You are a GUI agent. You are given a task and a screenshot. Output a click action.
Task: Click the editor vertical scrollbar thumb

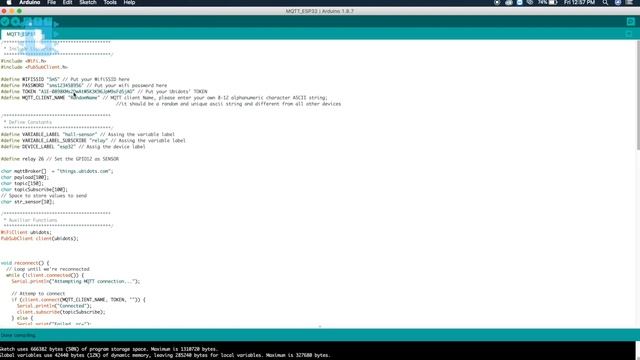click(638, 96)
